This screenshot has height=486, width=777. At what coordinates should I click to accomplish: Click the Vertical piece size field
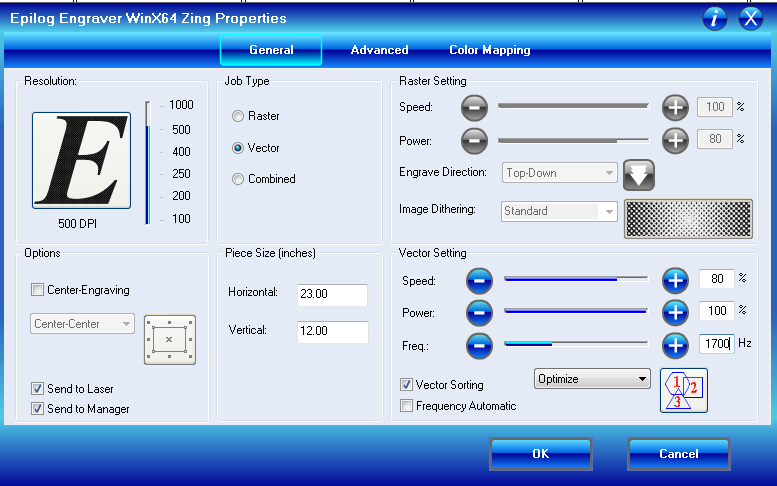point(332,331)
